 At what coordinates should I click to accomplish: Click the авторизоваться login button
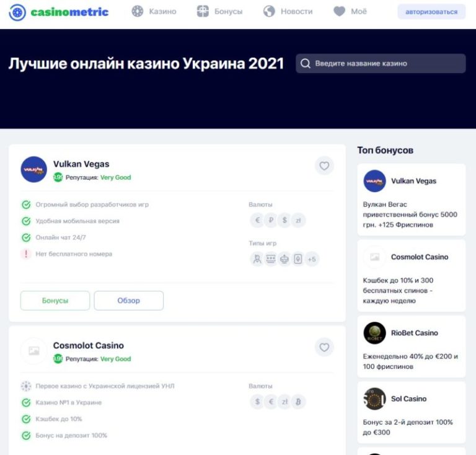[431, 12]
